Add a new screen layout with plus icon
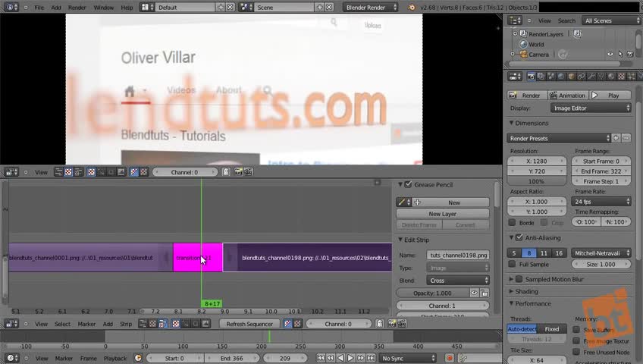The width and height of the screenshot is (643, 364). tap(221, 8)
